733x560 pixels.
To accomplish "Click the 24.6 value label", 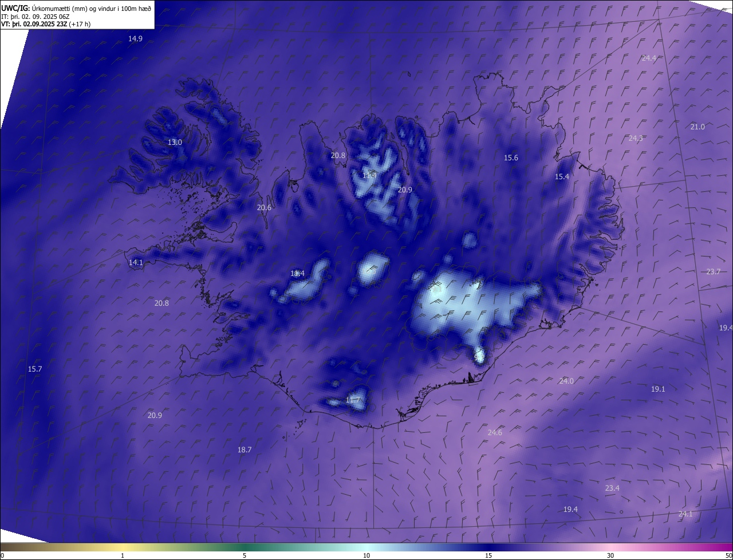I will click(x=495, y=432).
